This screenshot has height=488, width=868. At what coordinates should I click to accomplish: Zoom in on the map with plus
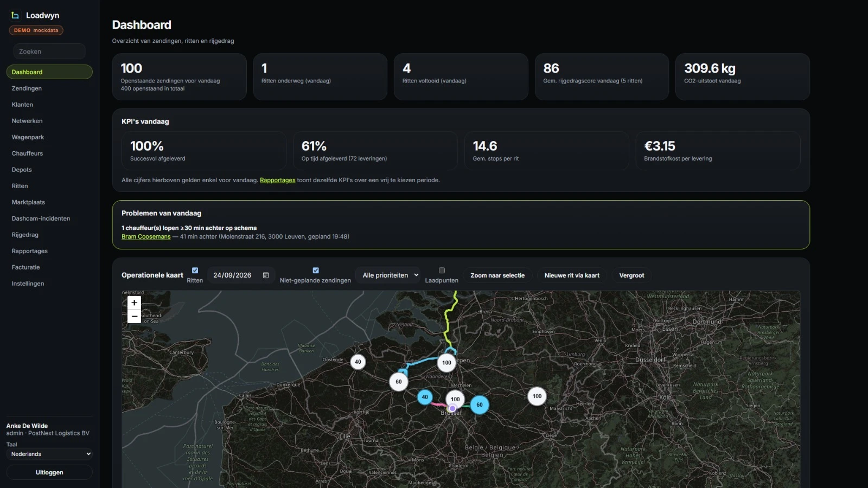click(x=134, y=303)
